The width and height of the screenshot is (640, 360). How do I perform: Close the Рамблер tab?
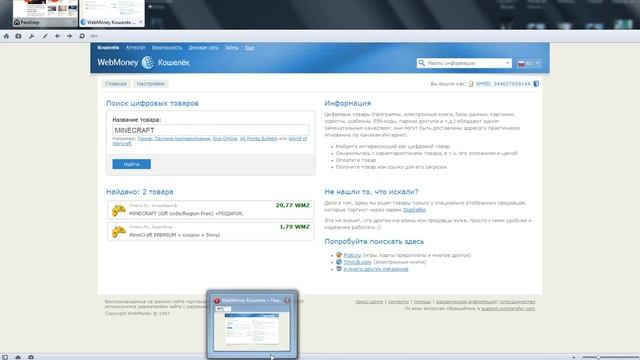pyautogui.click(x=74, y=22)
